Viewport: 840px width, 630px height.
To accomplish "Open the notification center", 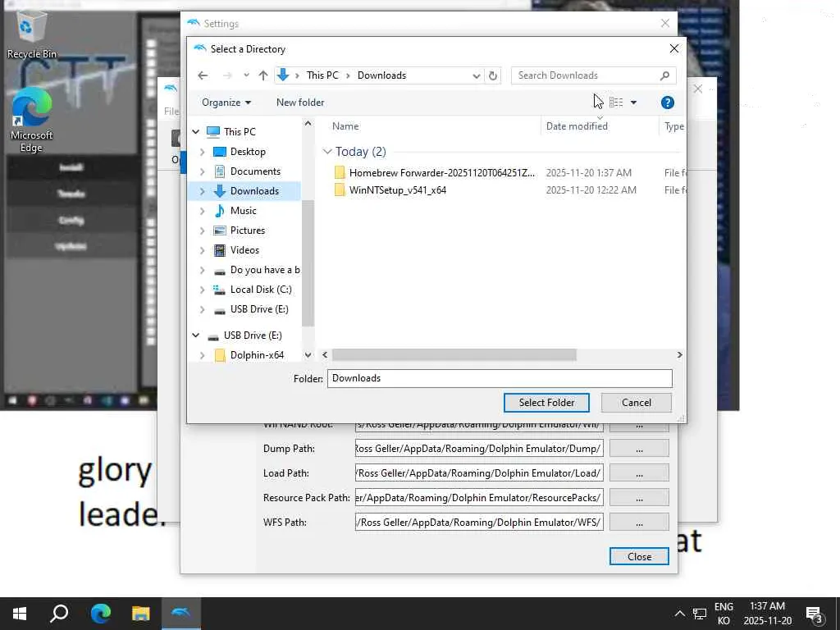I will point(815,614).
